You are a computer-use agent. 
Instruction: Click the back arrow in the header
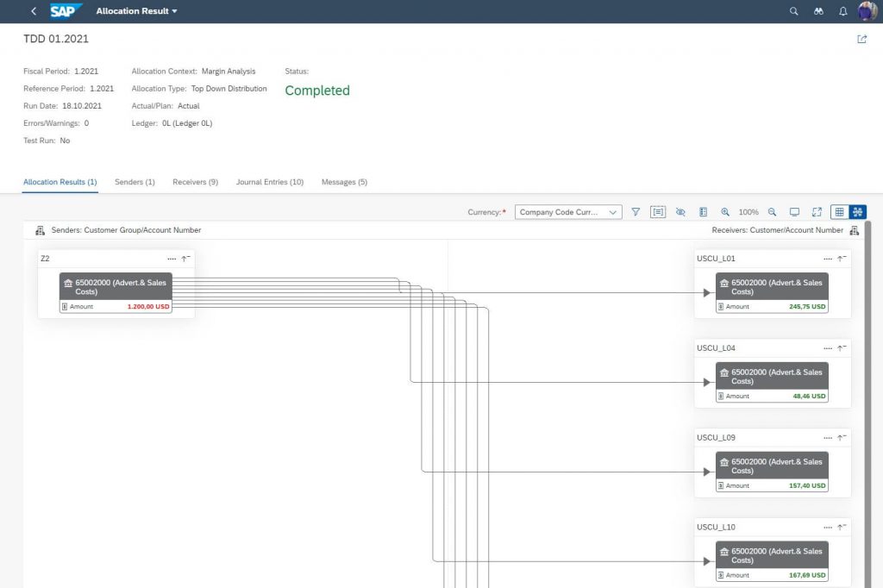tap(34, 10)
